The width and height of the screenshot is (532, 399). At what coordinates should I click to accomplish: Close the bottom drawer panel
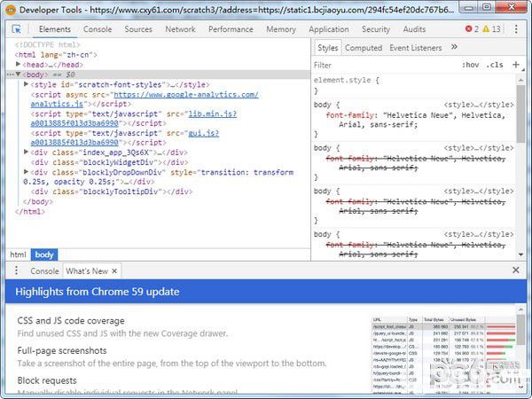[516, 270]
